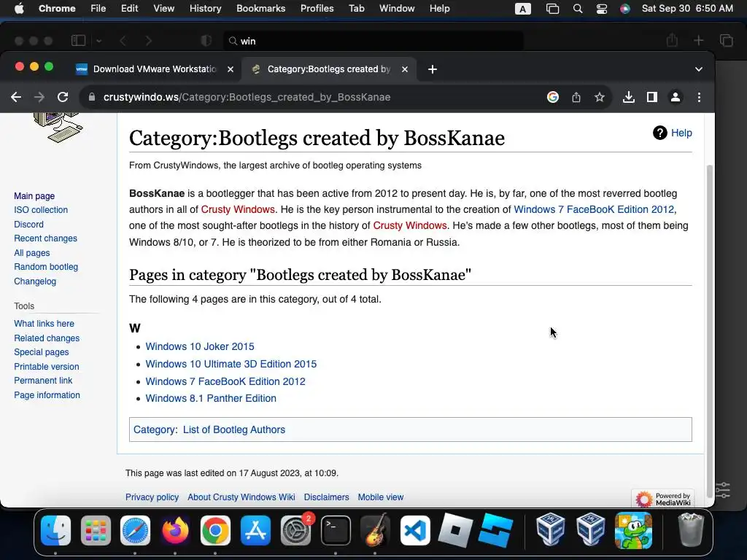Screen dimensions: 747x560
Task: Open Windows 10 Joker 2015 page
Action: click(x=200, y=346)
